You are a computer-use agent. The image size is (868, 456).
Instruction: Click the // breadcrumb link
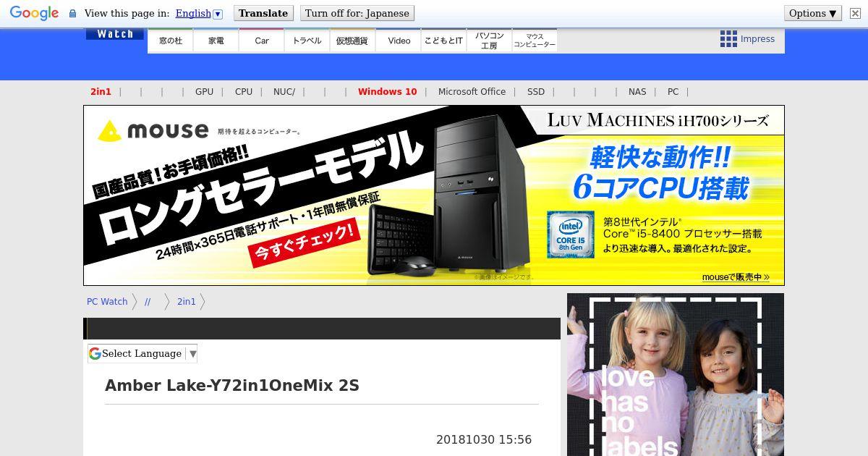pyautogui.click(x=148, y=302)
